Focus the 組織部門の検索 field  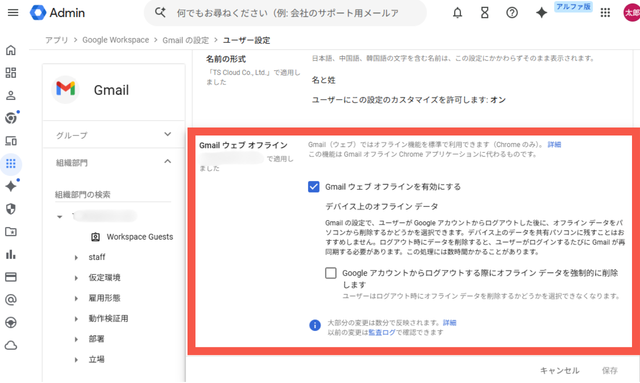[x=113, y=194]
